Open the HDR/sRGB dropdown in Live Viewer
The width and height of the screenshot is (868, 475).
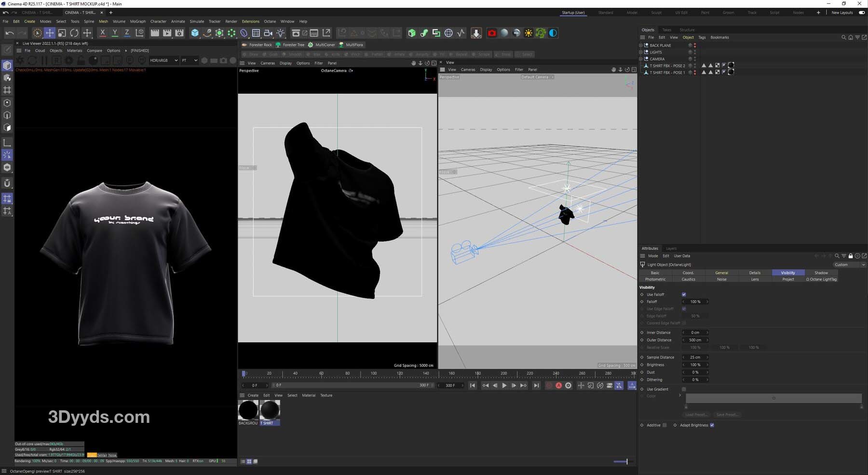(163, 60)
